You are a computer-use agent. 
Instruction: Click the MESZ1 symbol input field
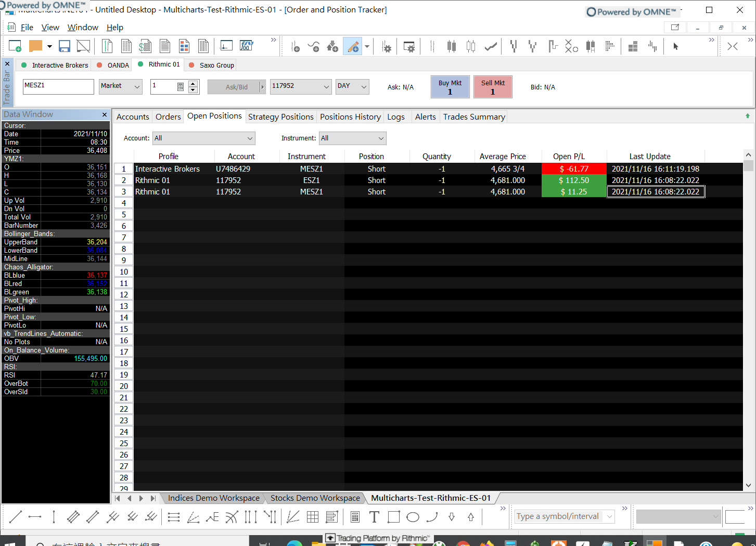(58, 86)
